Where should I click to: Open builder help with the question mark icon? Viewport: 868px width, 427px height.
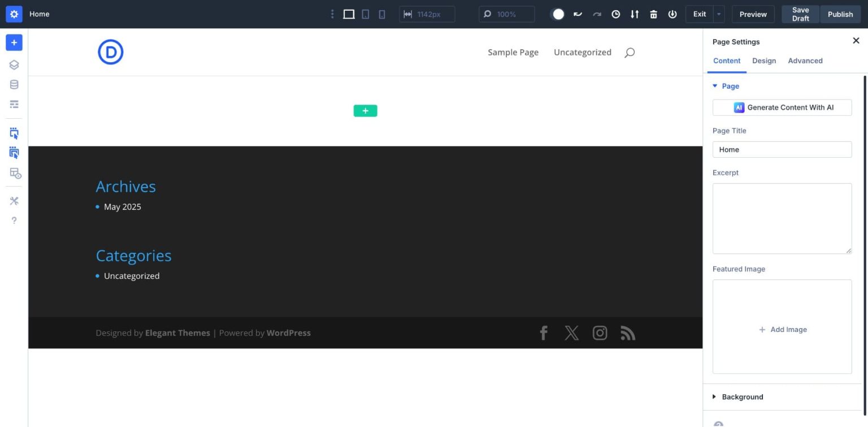pos(14,221)
